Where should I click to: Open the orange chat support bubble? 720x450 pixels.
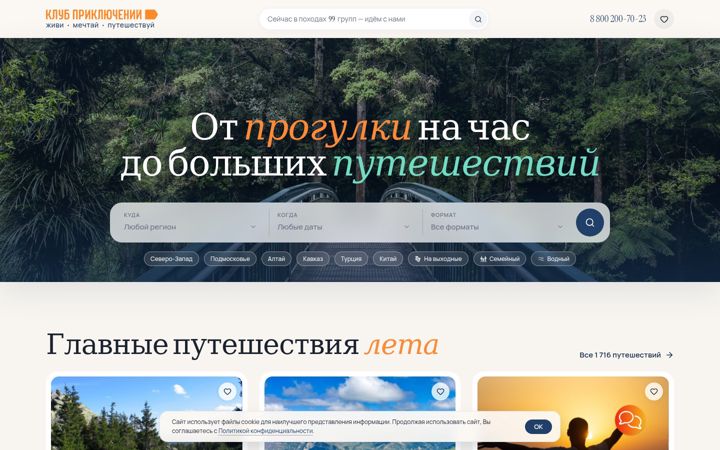pos(630,419)
